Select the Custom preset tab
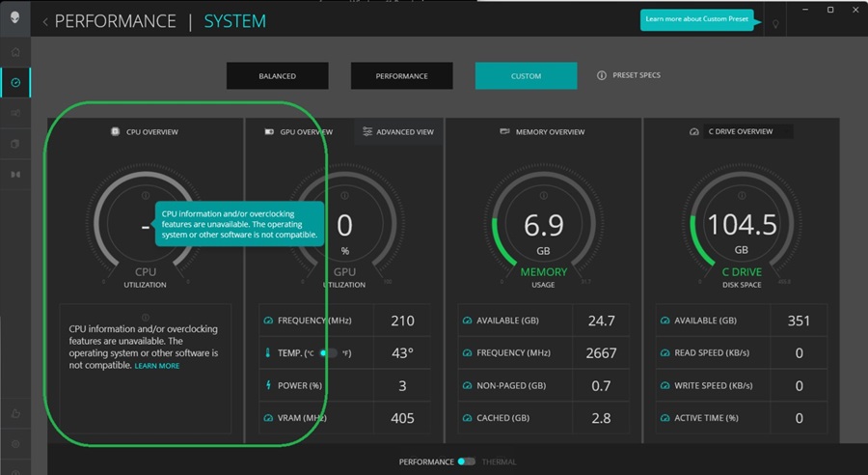868x475 pixels. pos(526,76)
